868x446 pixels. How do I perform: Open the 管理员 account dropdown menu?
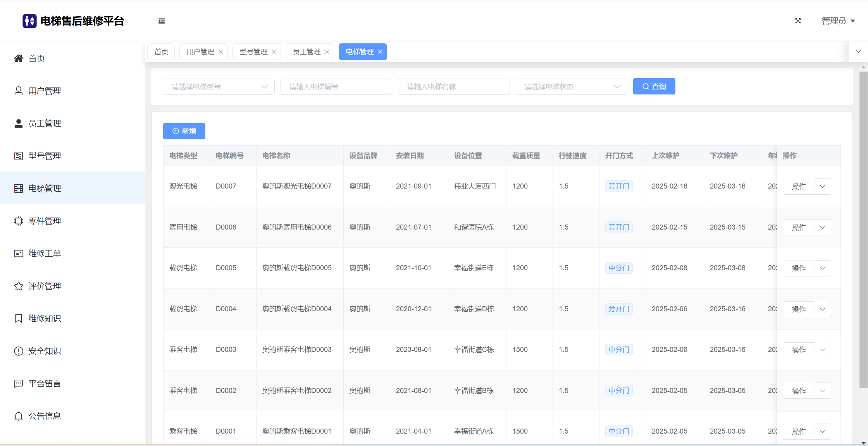click(838, 21)
